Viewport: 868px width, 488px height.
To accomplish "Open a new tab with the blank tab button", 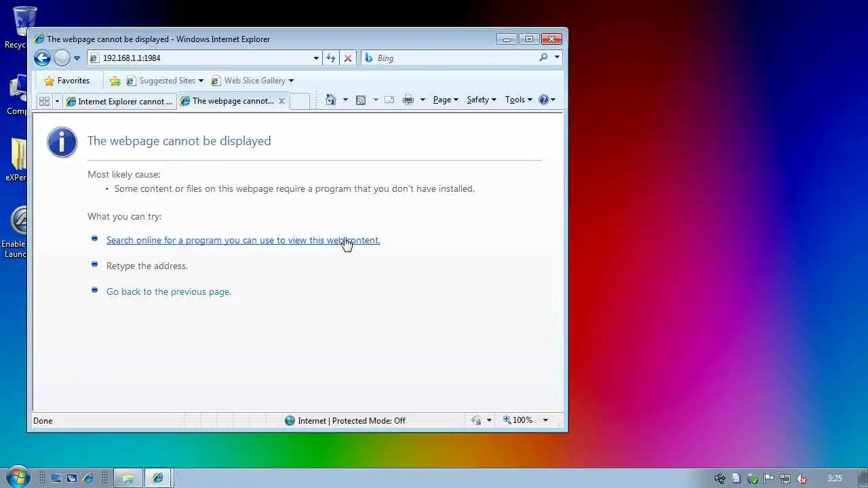I will click(300, 101).
